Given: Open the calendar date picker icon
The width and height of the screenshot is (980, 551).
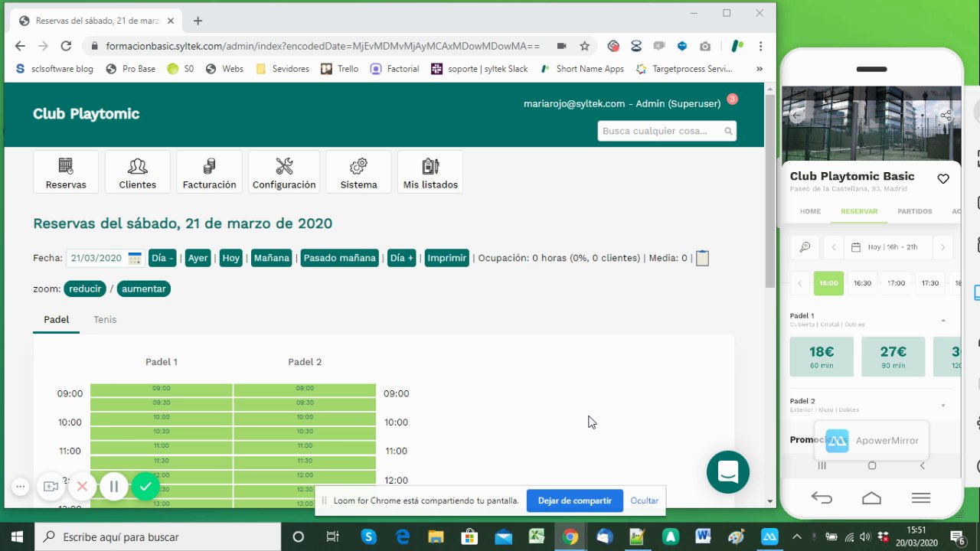Looking at the screenshot, I should [x=135, y=258].
